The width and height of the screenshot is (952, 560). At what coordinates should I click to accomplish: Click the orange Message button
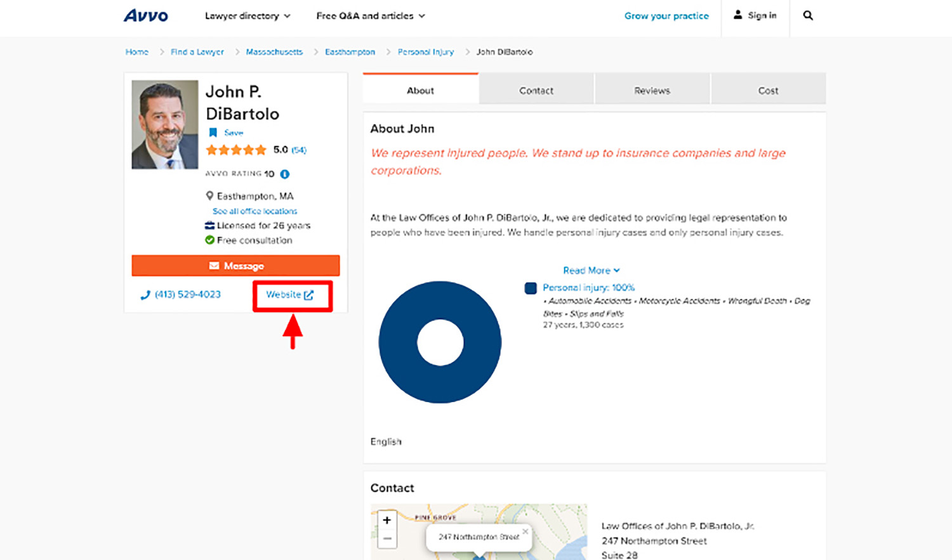pos(235,266)
